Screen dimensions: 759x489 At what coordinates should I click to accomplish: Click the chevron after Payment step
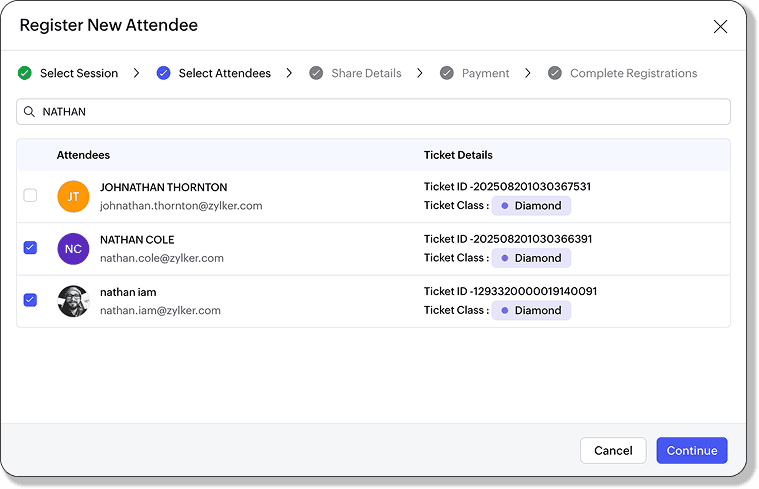528,73
